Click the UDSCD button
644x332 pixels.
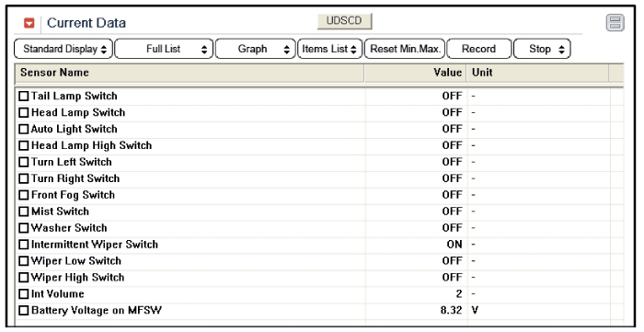pos(344,21)
